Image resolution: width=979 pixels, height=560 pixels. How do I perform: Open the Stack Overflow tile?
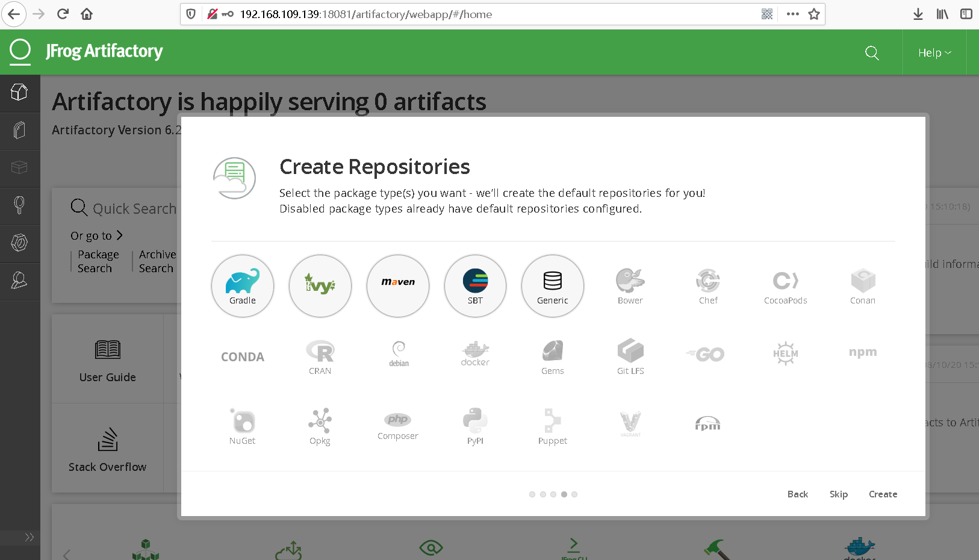point(108,449)
